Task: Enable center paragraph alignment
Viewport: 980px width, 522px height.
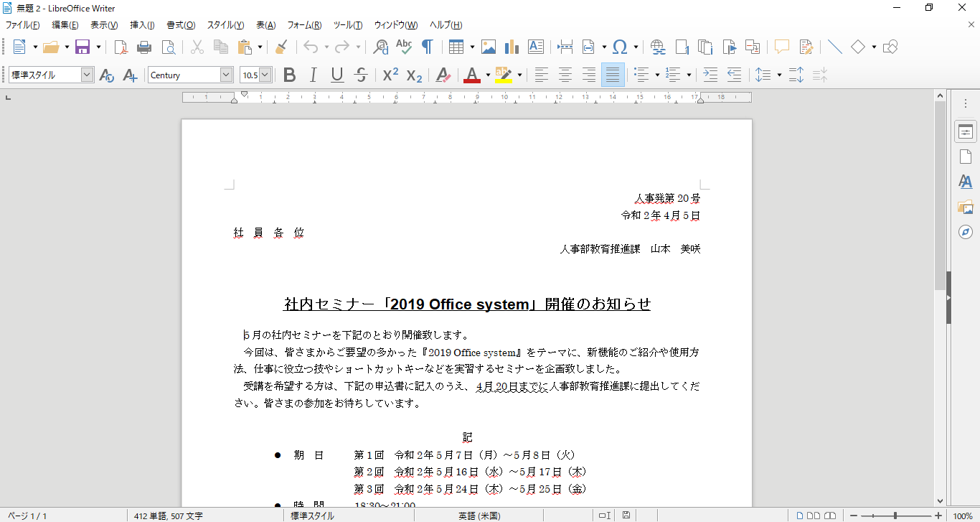Action: pyautogui.click(x=565, y=75)
